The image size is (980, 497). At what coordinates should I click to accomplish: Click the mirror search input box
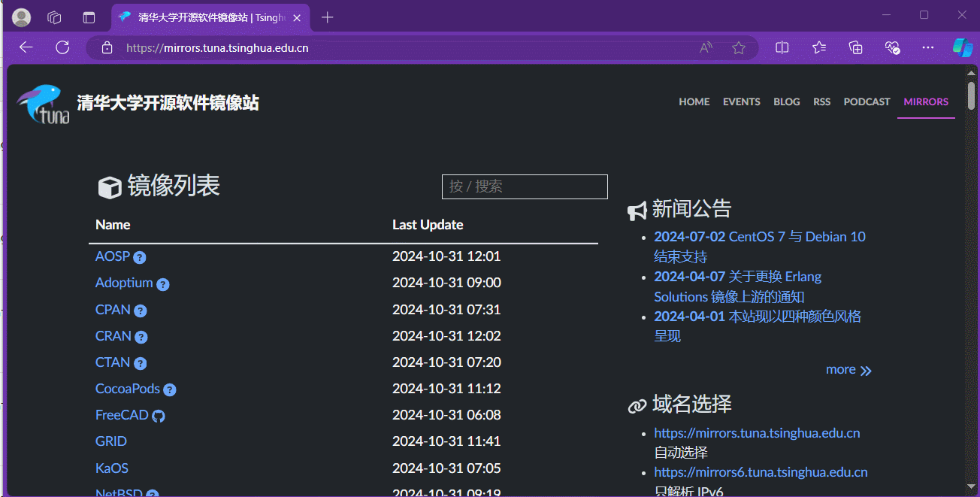pos(525,186)
